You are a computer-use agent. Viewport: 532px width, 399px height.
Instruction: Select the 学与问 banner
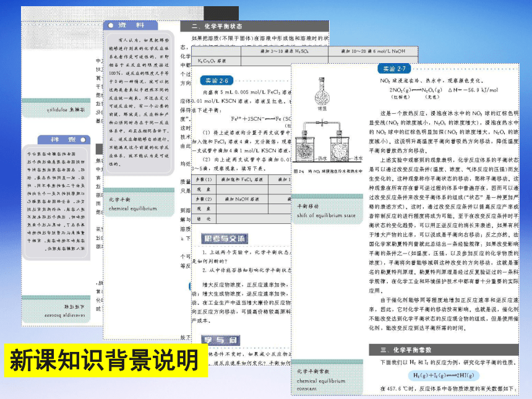click(x=221, y=340)
